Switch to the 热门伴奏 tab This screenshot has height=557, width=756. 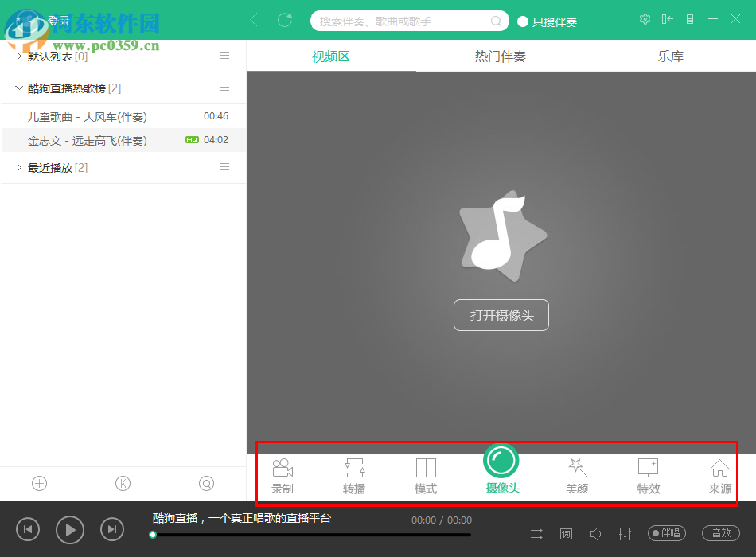[x=500, y=56]
